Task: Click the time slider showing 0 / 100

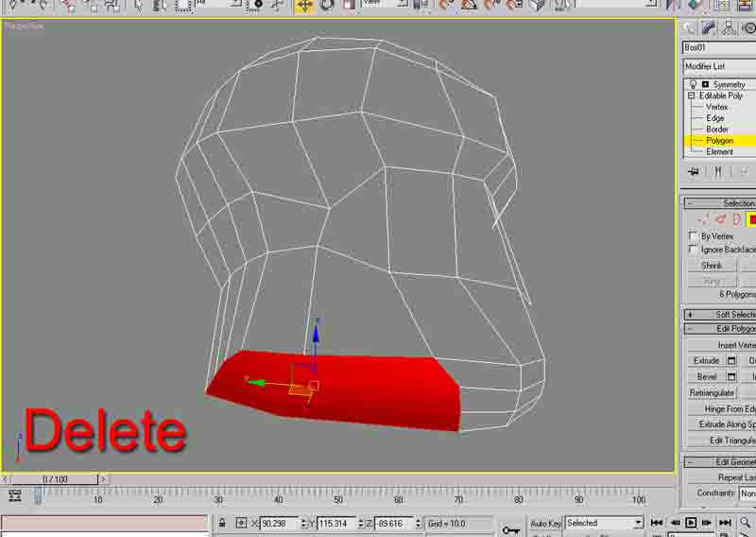Action: 55,479
